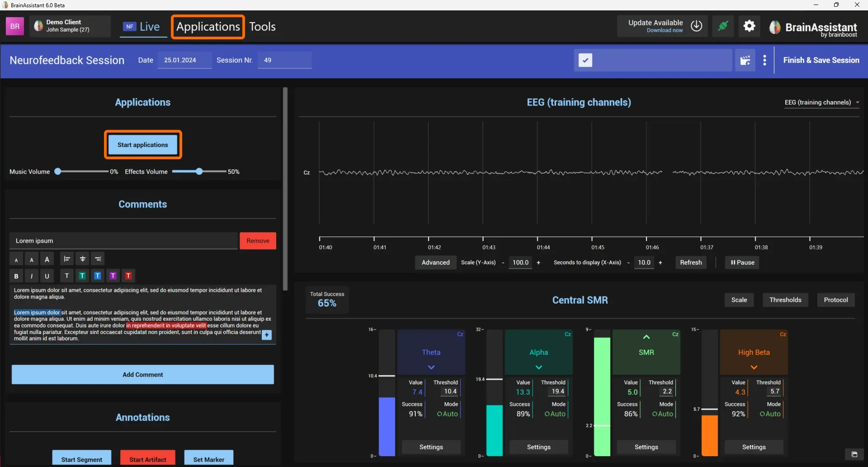Toggle underline formatting in comment
The width and height of the screenshot is (868, 467).
(47, 276)
